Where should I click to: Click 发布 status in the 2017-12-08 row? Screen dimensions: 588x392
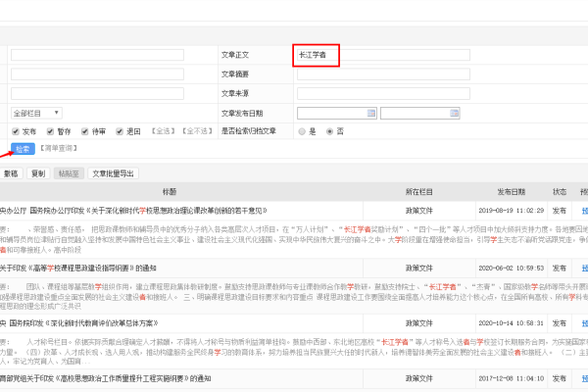(560, 378)
